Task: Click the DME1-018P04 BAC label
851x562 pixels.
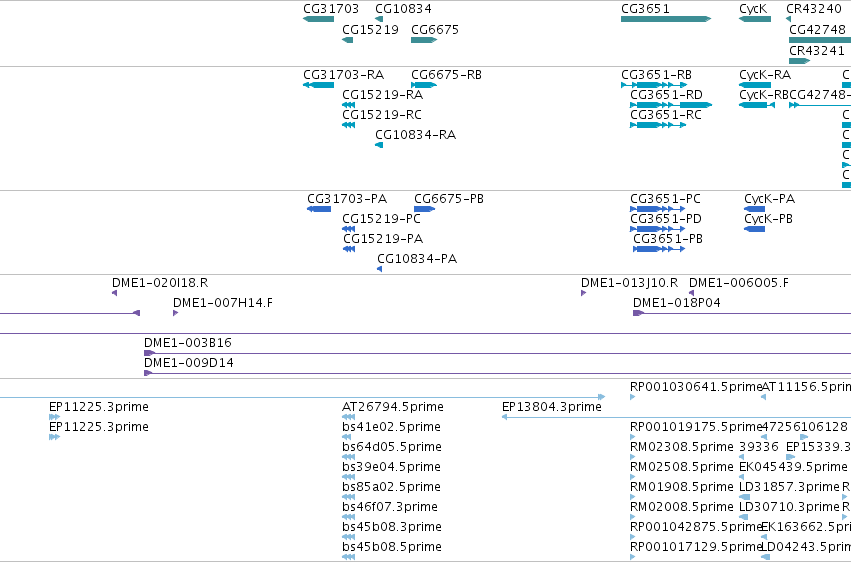Action: point(677,303)
